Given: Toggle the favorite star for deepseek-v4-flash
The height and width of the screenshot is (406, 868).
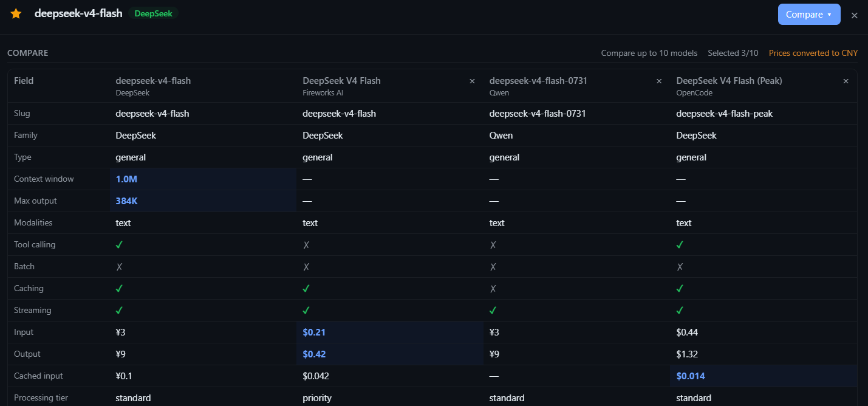Looking at the screenshot, I should 16,13.
